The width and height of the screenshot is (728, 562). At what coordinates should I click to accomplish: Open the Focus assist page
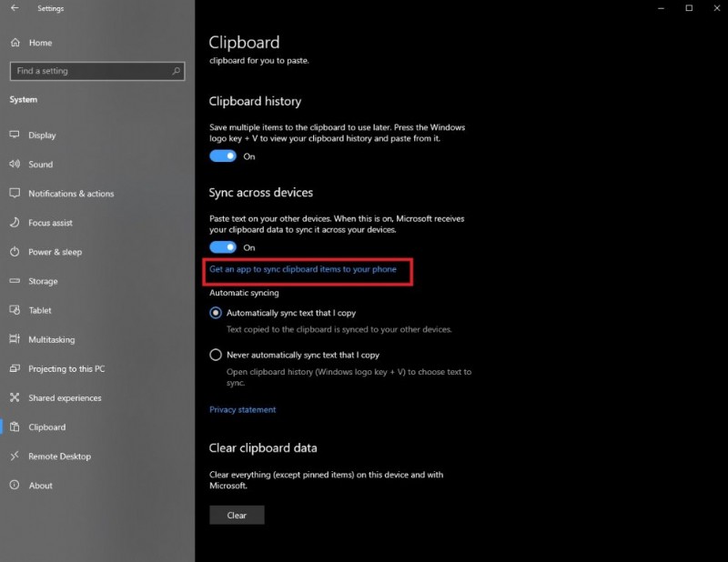[15, 223]
